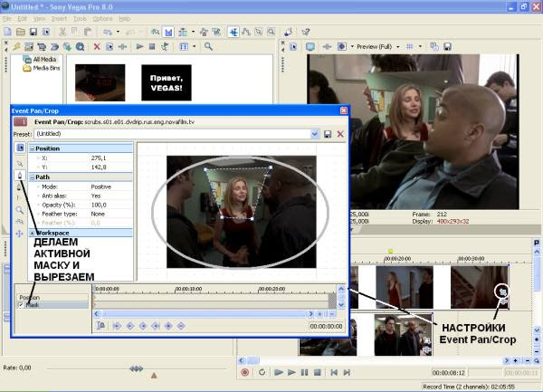Select the Anchor Creation pen tool
543x392 pixels.
20,176
